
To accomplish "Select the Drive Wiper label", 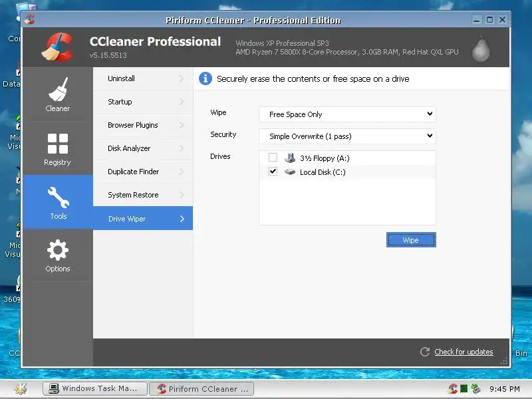I will pyautogui.click(x=127, y=219).
